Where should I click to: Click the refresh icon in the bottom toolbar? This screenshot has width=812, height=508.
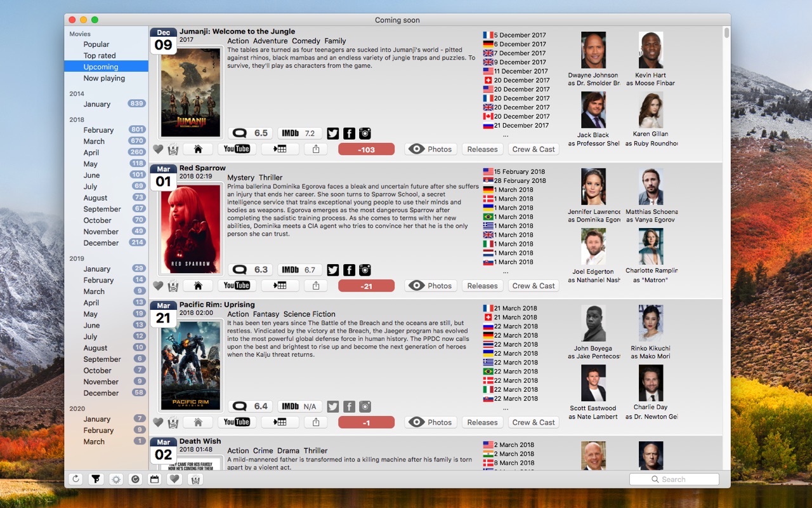(x=76, y=479)
